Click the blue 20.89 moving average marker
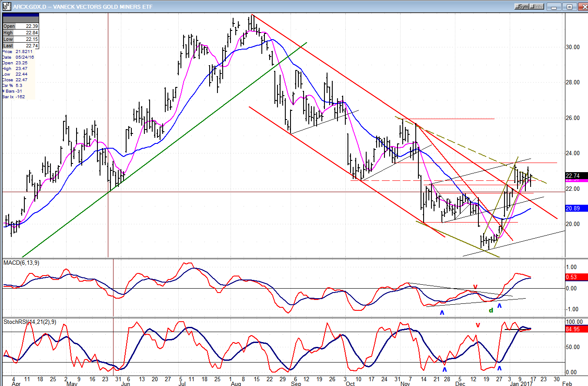Image resolution: width=588 pixels, height=386 pixels. point(576,209)
